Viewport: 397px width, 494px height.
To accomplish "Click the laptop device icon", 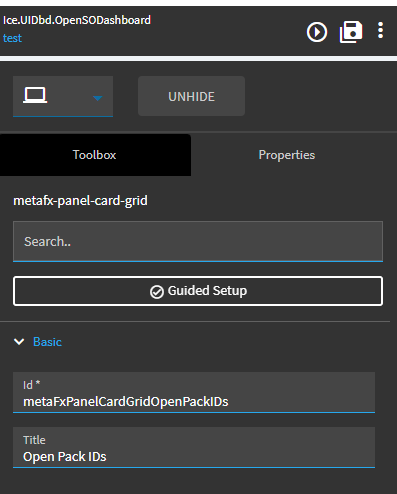I will pyautogui.click(x=35, y=95).
